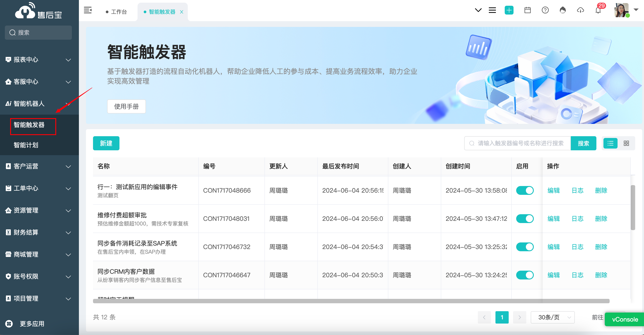Toggle 启用 switch for 维修付费超额审批

click(525, 219)
